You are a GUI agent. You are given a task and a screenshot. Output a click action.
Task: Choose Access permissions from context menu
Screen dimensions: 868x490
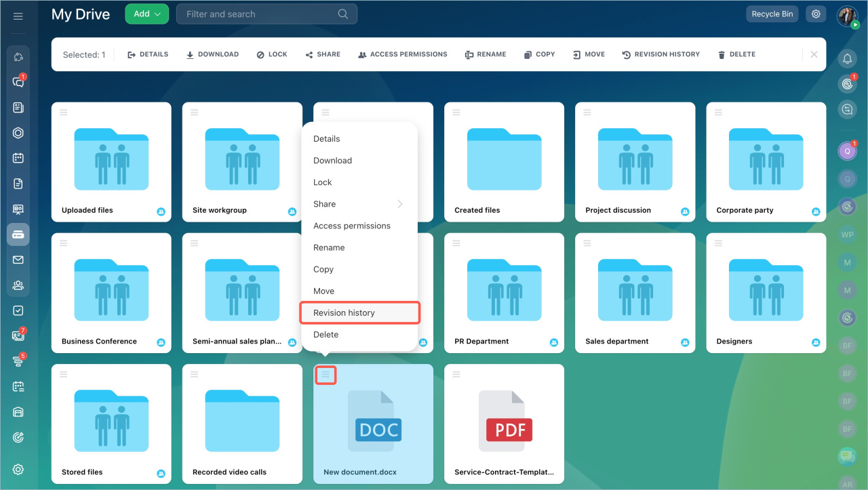(x=351, y=226)
